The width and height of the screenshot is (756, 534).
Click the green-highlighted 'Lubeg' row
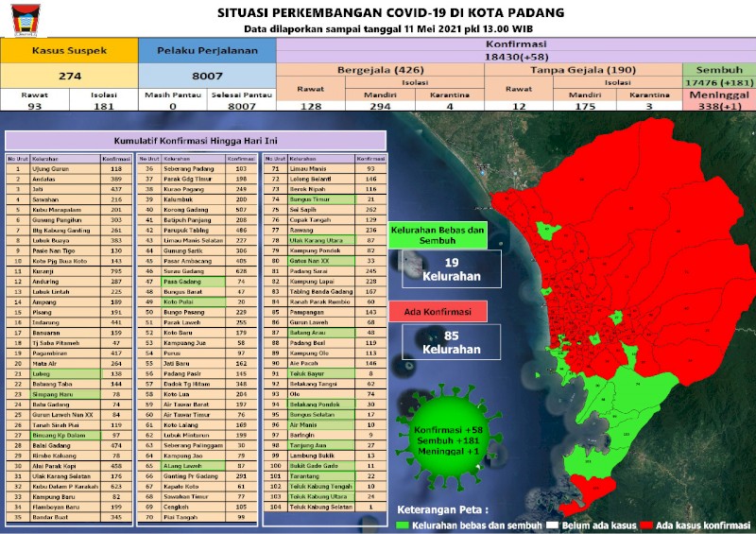[69, 374]
